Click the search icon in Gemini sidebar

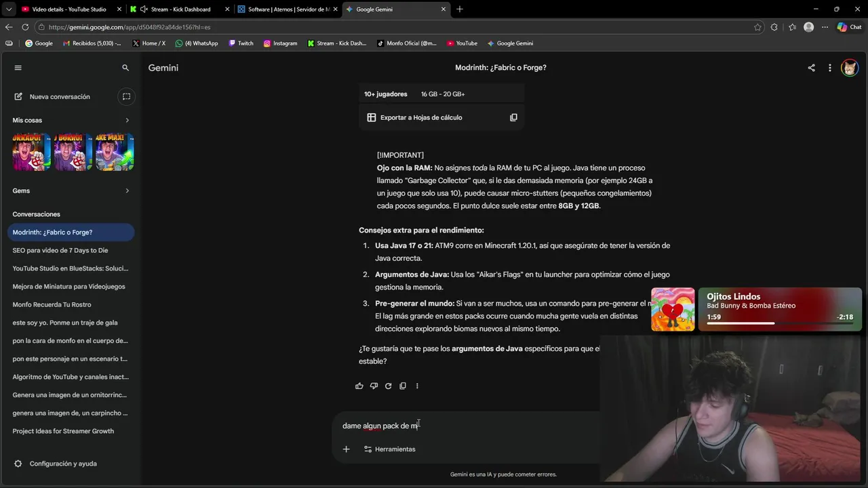(125, 68)
